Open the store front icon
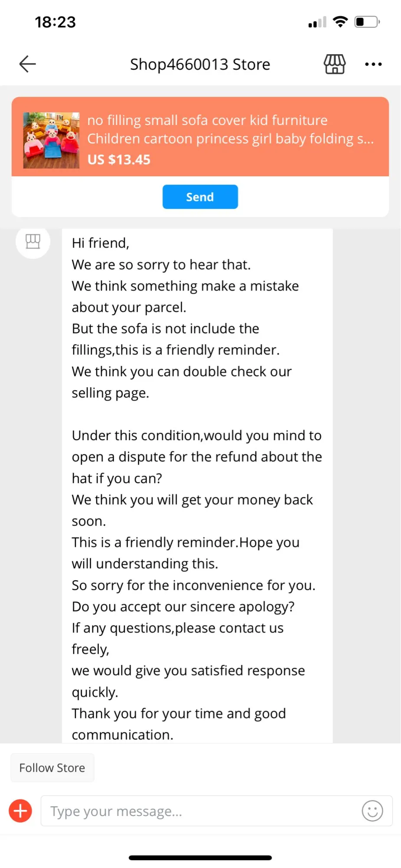Screen dimensions: 401x868 (335, 64)
